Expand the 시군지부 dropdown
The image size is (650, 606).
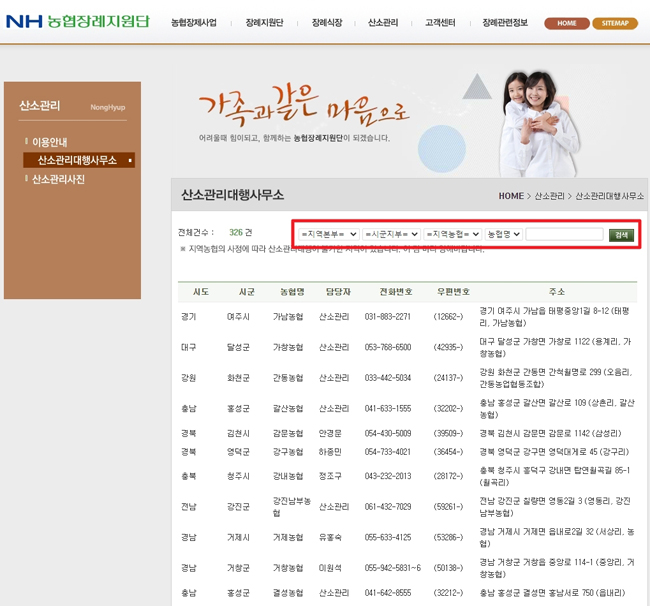pos(391,234)
